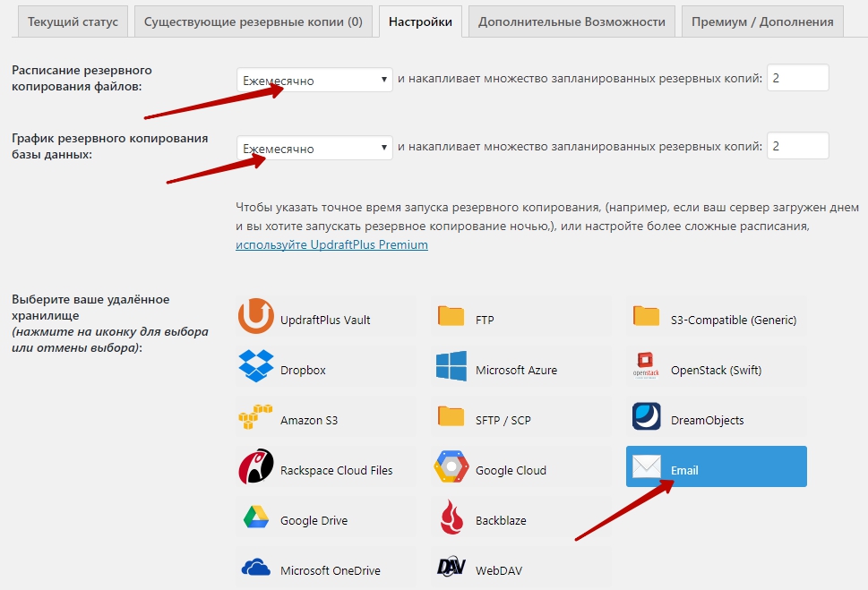The width and height of the screenshot is (868, 590).
Task: Click the Microsoft OneDrive label text
Action: click(x=330, y=570)
